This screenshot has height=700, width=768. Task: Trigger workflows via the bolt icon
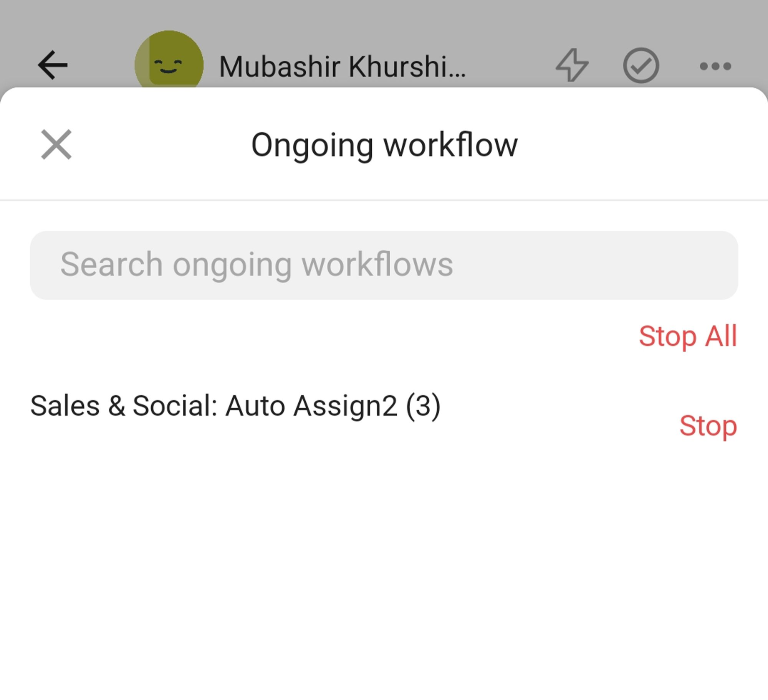pos(572,65)
